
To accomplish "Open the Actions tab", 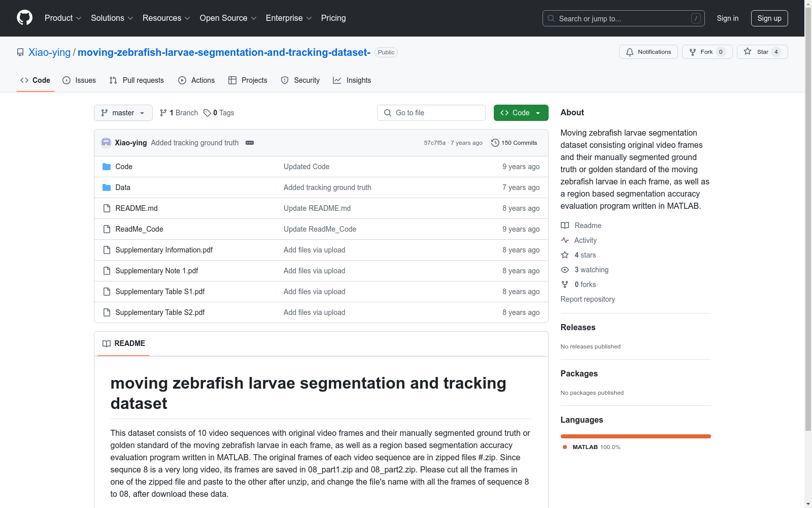I will pyautogui.click(x=196, y=80).
